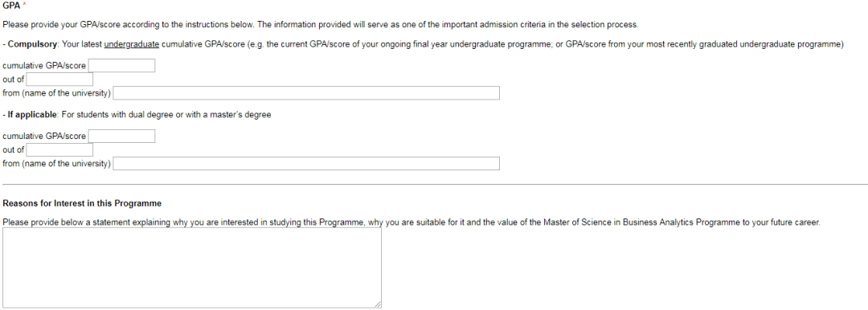Click the underlined word "undergraduate"
868x310 pixels.
click(x=132, y=44)
